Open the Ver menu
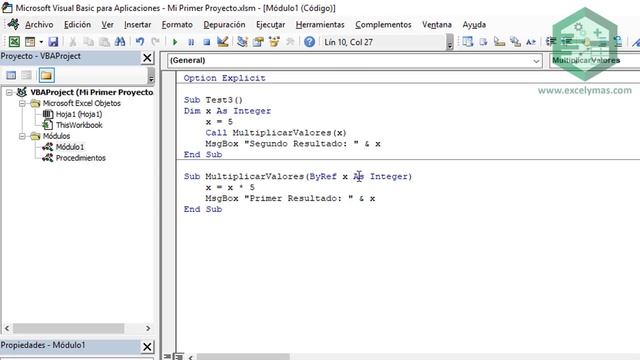Screen dimensions: 640x360 107,24
